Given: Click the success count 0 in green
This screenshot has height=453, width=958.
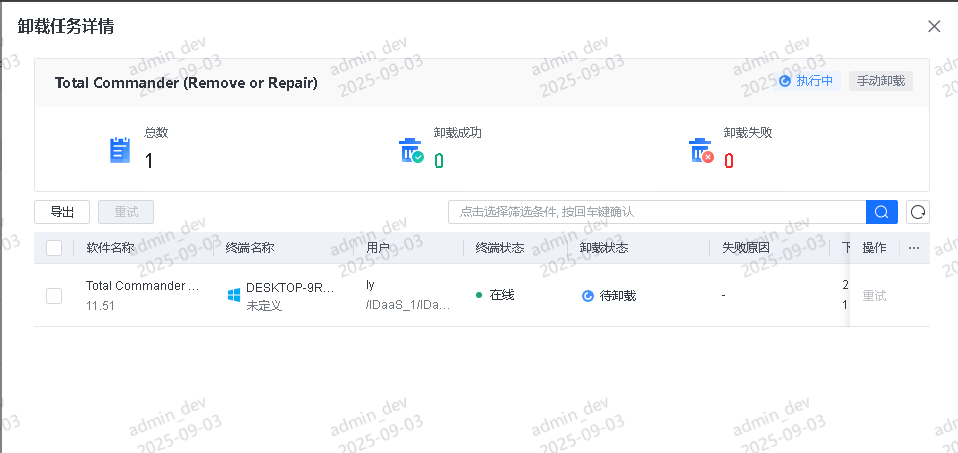Looking at the screenshot, I should pos(439,161).
